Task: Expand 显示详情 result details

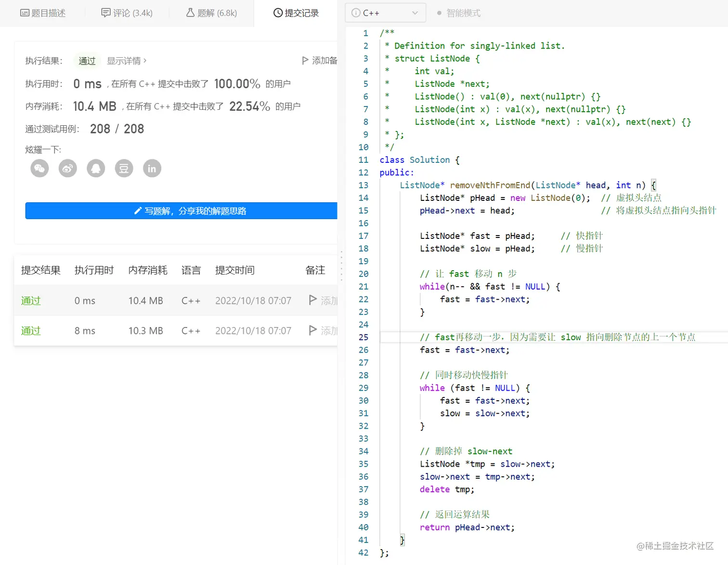Action: coord(127,61)
